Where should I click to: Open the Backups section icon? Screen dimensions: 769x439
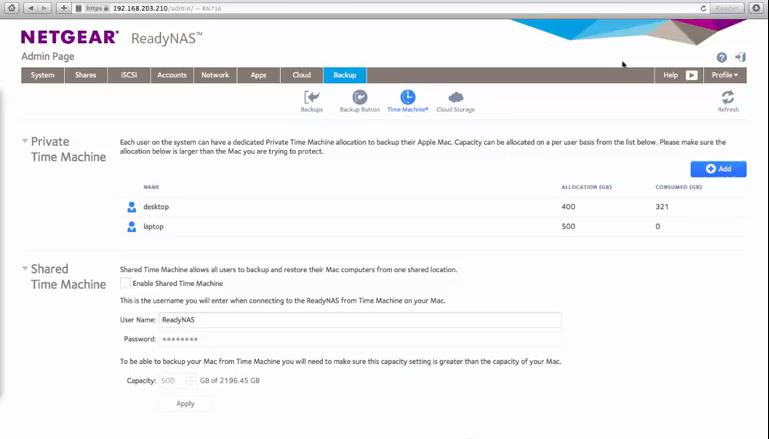(x=311, y=97)
